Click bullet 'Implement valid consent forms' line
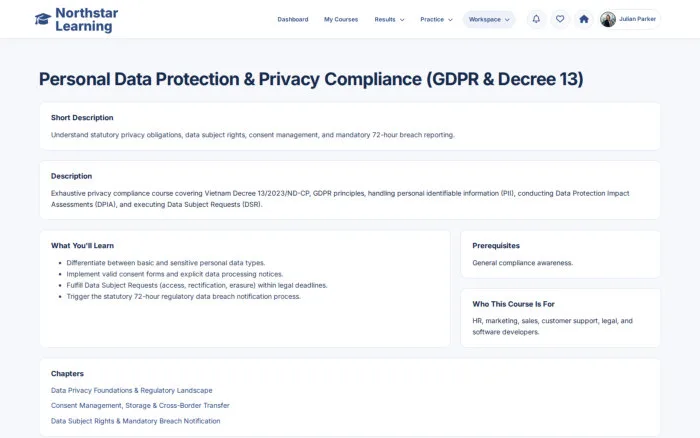The image size is (700, 438). pos(175,274)
